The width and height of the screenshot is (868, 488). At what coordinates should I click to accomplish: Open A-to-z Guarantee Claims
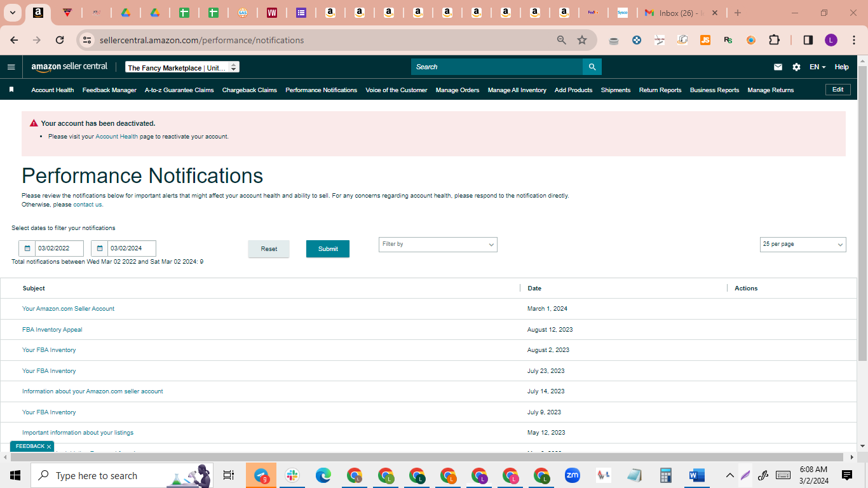pos(179,90)
